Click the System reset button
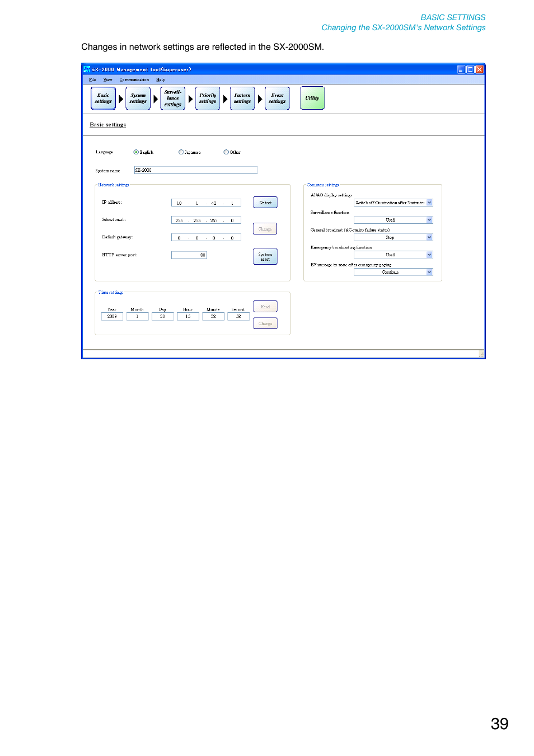 click(265, 256)
